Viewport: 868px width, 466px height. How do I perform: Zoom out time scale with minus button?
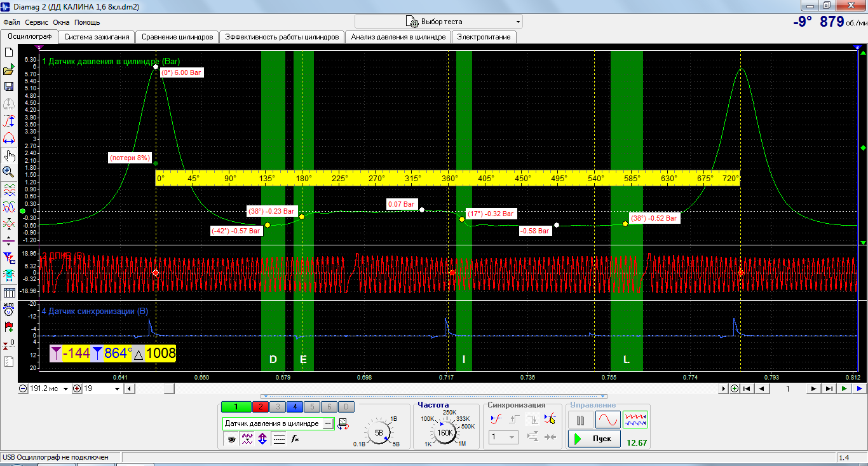tap(23, 388)
